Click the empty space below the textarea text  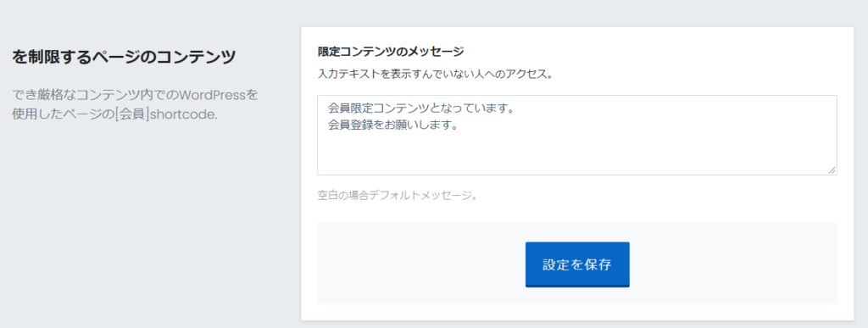coord(576,155)
